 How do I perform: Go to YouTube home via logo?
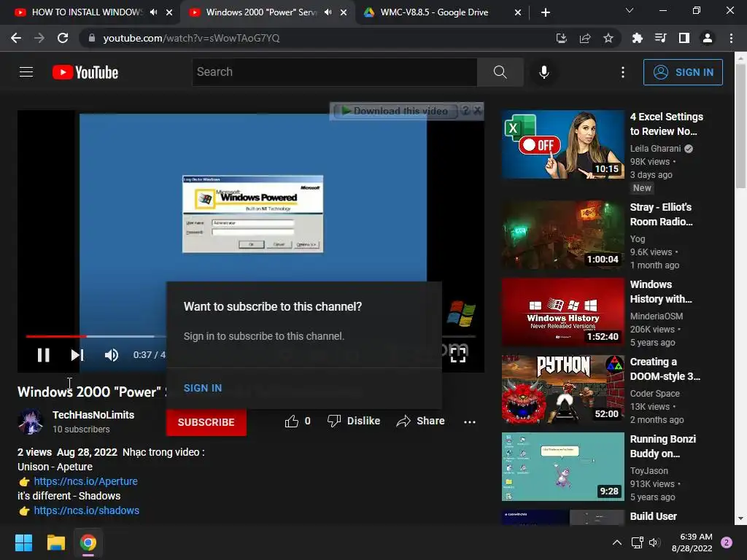click(85, 72)
